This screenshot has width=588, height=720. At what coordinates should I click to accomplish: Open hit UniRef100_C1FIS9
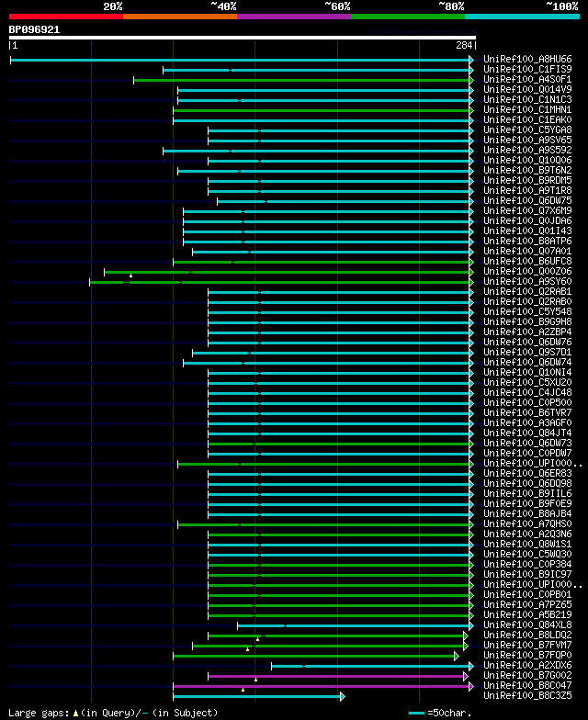[x=527, y=70]
